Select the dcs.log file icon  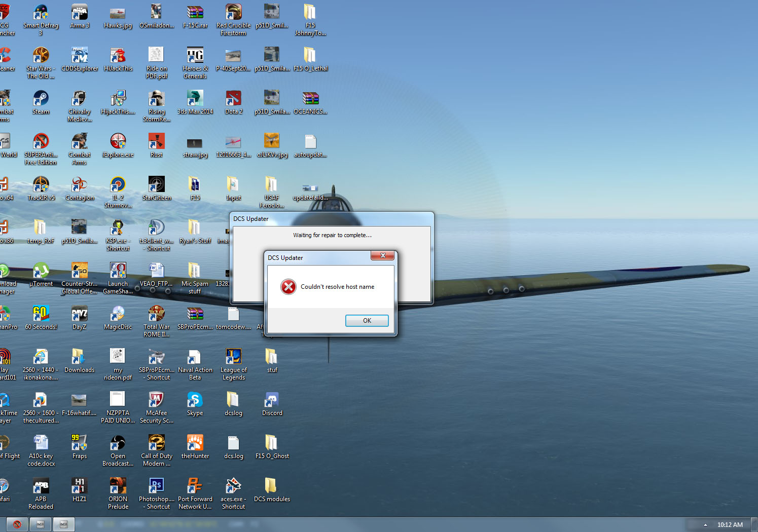click(x=233, y=447)
